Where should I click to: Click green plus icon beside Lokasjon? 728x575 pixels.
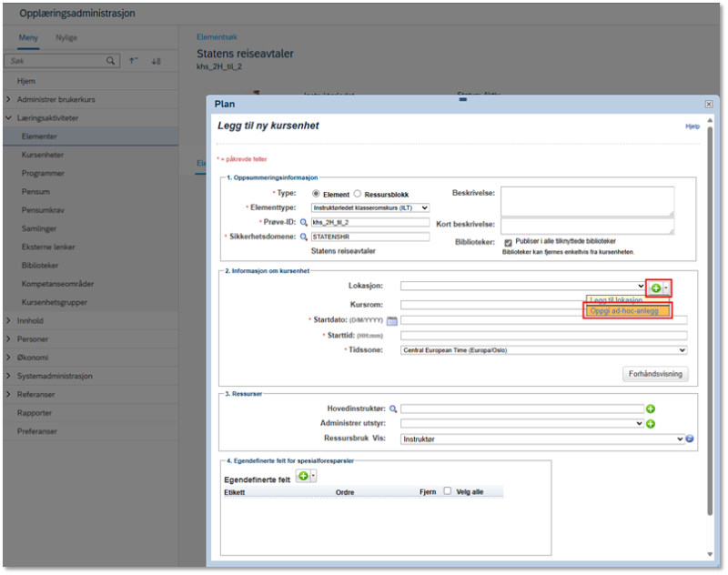click(655, 288)
